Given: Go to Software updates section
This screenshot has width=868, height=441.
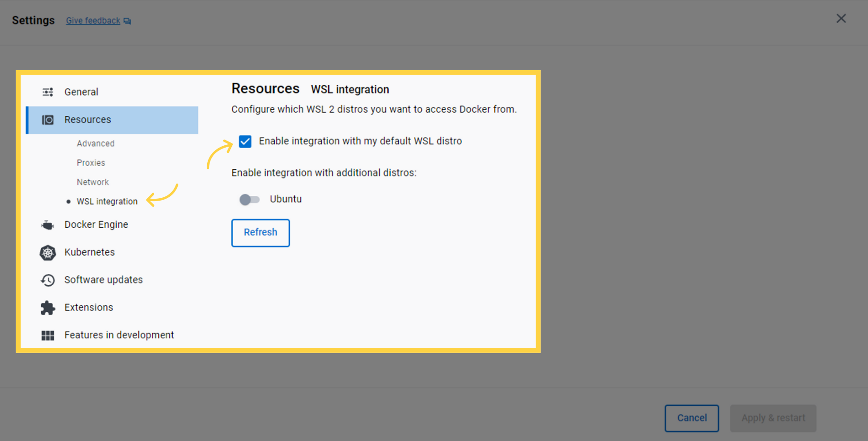Looking at the screenshot, I should click(112, 280).
